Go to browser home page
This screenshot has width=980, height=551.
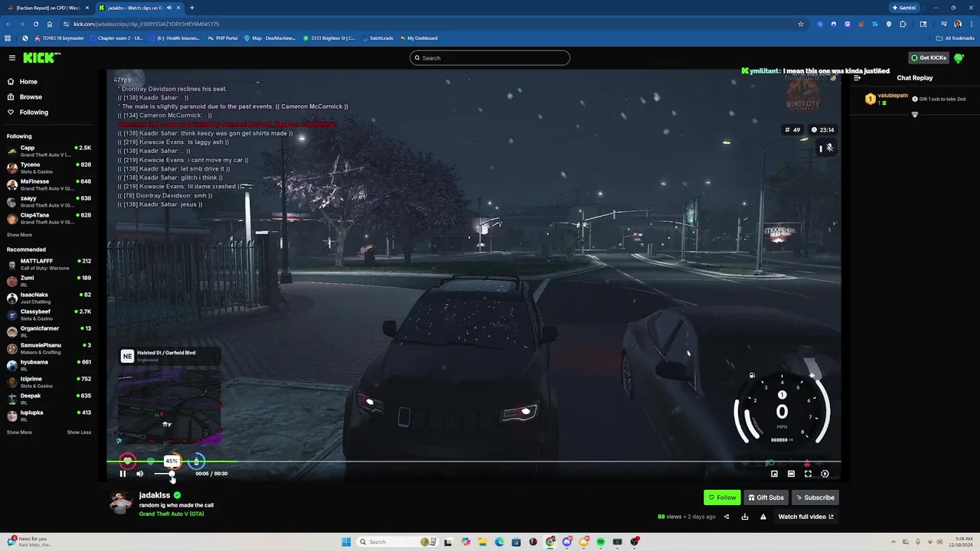pyautogui.click(x=50, y=24)
